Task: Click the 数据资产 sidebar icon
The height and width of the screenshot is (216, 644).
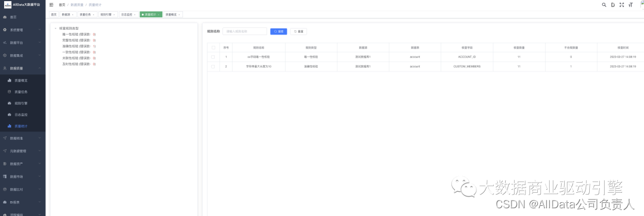Action: 5,164
